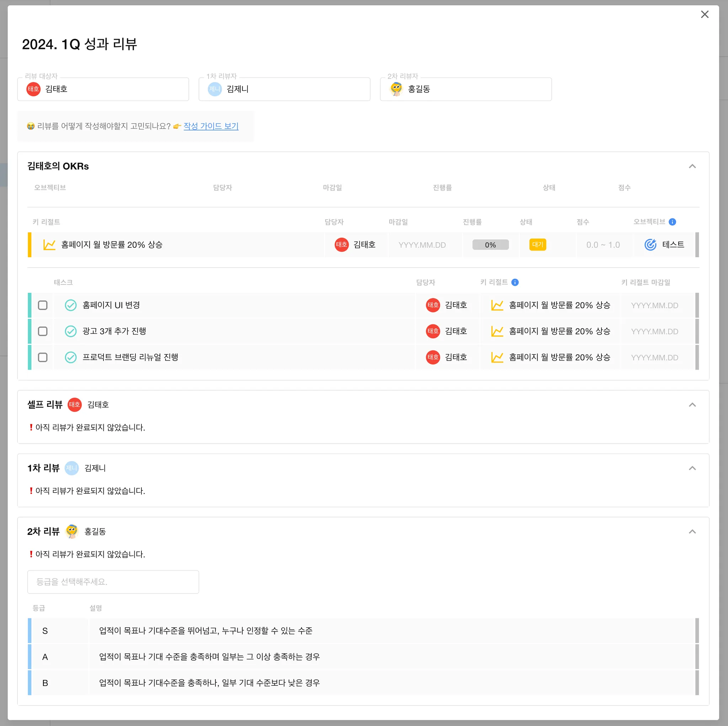Open the 등급을 선택해주세요 grade dropdown
Viewport: 728px width, 726px height.
point(113,582)
